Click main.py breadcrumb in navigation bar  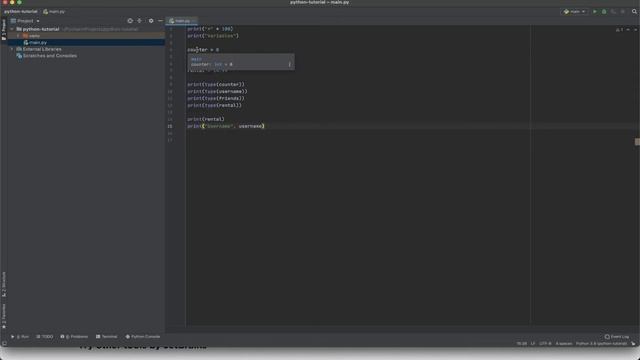(54, 12)
